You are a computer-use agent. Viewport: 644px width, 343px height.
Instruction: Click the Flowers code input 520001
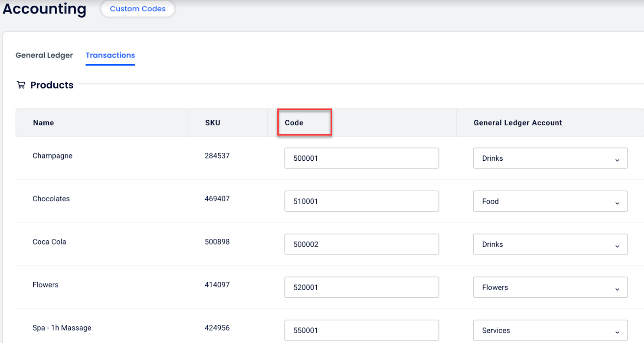(361, 287)
